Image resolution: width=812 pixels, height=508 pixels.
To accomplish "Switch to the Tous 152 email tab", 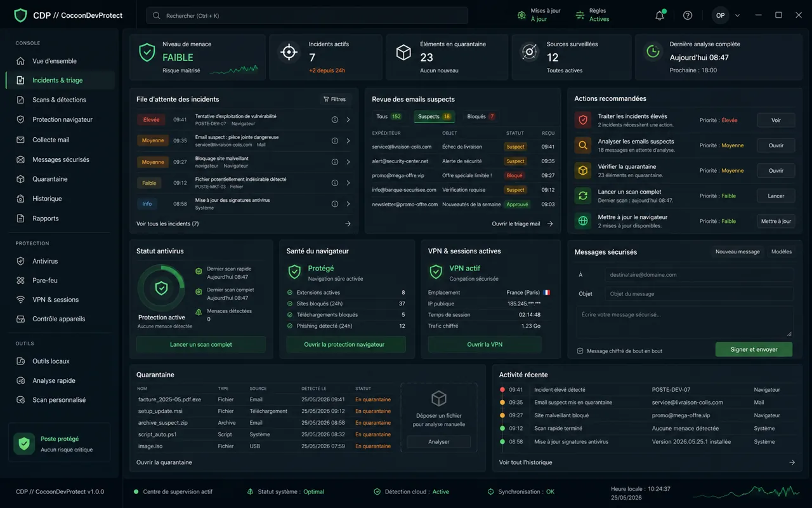I will tap(388, 117).
